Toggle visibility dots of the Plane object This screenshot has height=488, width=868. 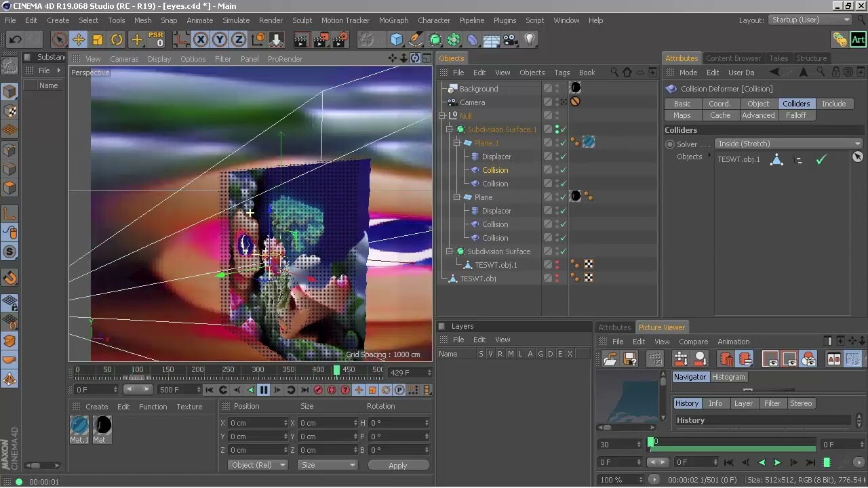(x=557, y=195)
